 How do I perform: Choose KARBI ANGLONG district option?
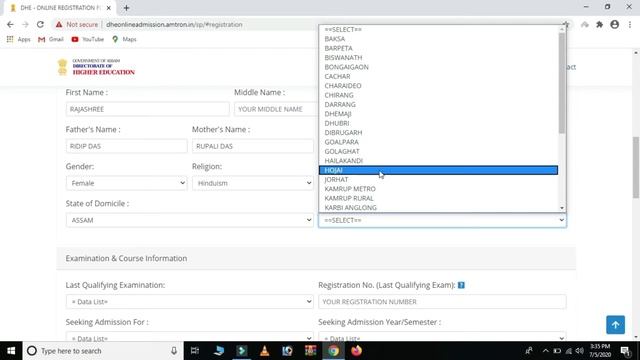438,207
